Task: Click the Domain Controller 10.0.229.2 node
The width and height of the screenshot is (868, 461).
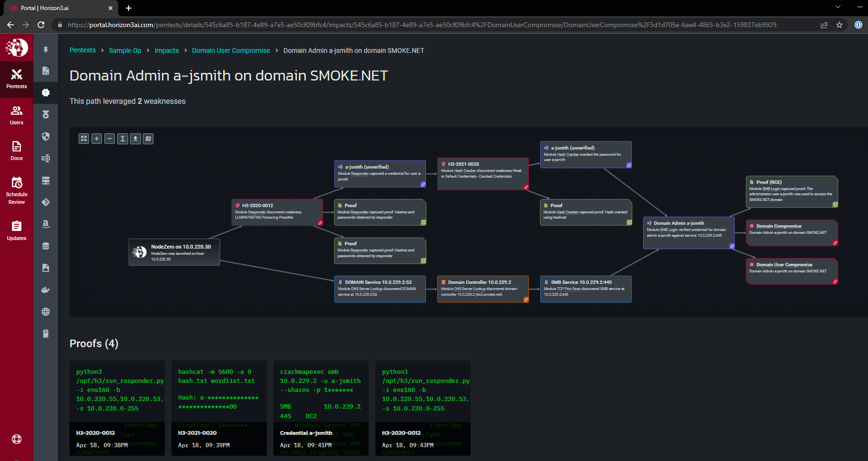Action: (483, 289)
